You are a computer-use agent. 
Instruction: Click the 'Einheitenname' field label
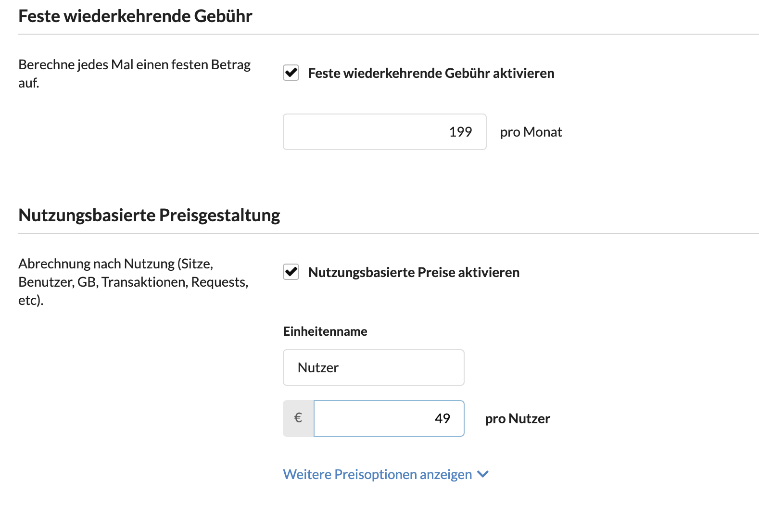[325, 331]
